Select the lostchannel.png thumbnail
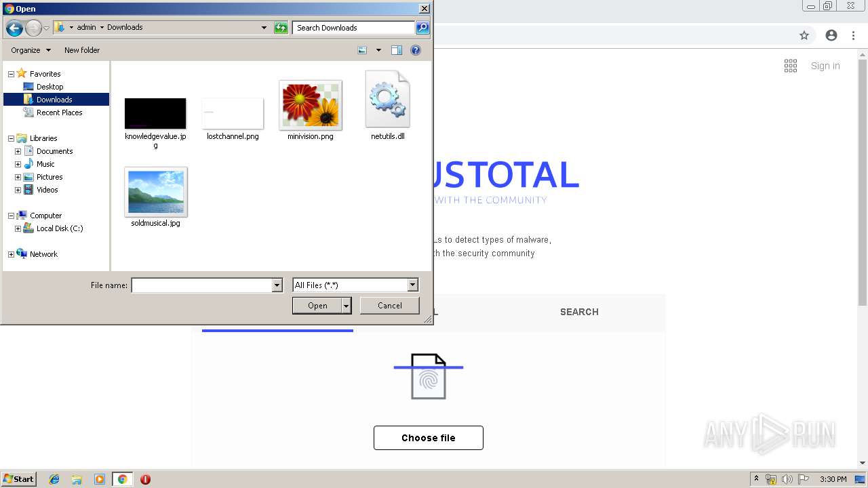Screen dimensions: 868x488 tap(233, 113)
